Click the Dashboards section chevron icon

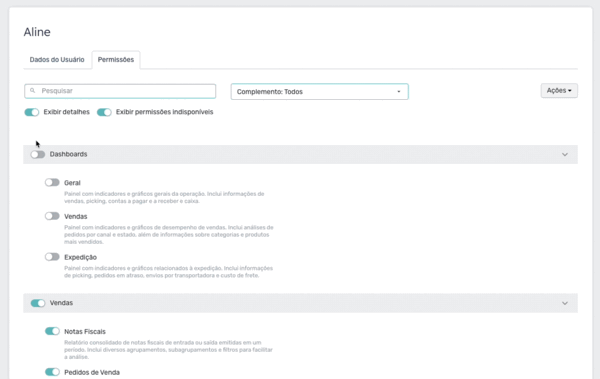(565, 155)
